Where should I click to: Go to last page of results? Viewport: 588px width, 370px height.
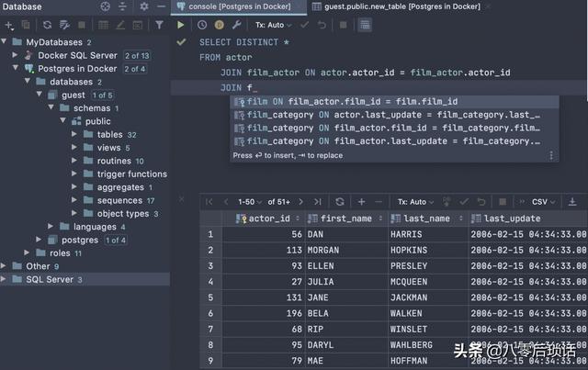tap(318, 202)
